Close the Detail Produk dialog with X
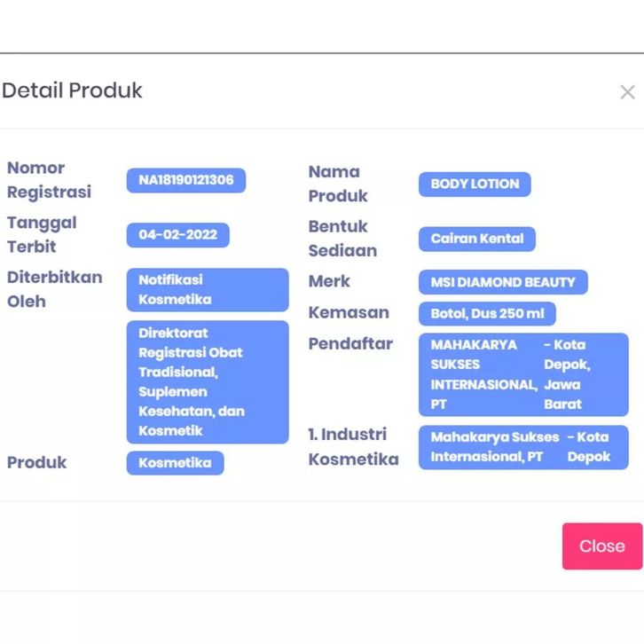This screenshot has width=644, height=644. 627,92
